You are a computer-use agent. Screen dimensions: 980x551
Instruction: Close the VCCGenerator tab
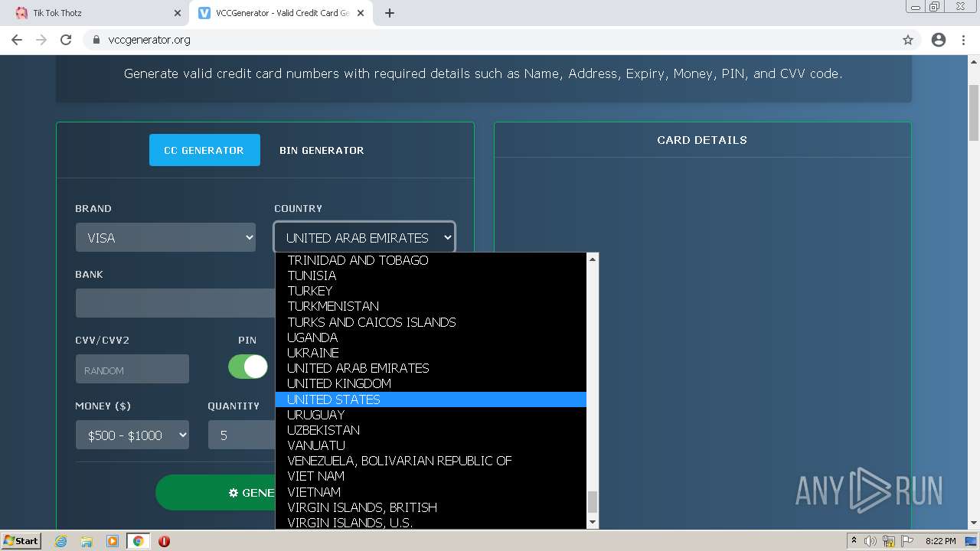[x=361, y=13]
